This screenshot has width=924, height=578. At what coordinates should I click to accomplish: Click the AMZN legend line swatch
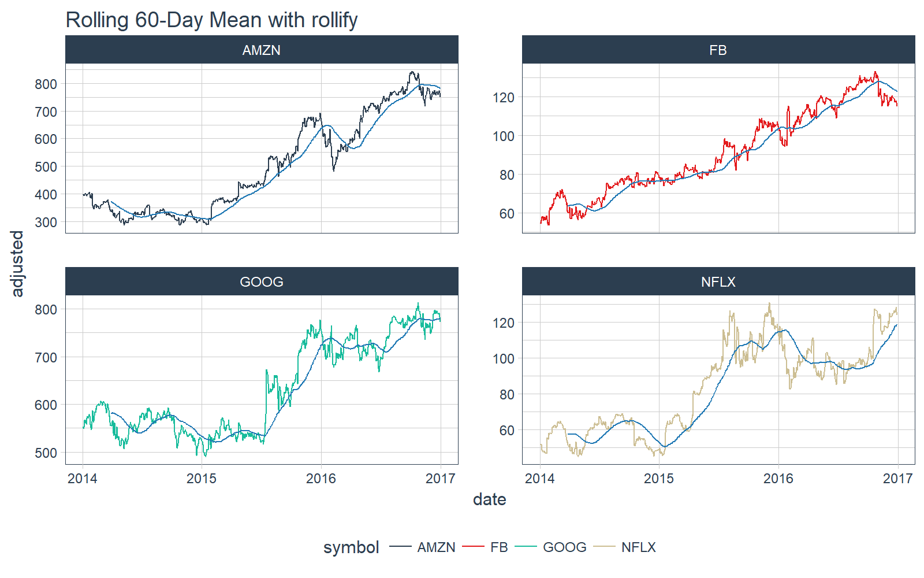click(400, 547)
